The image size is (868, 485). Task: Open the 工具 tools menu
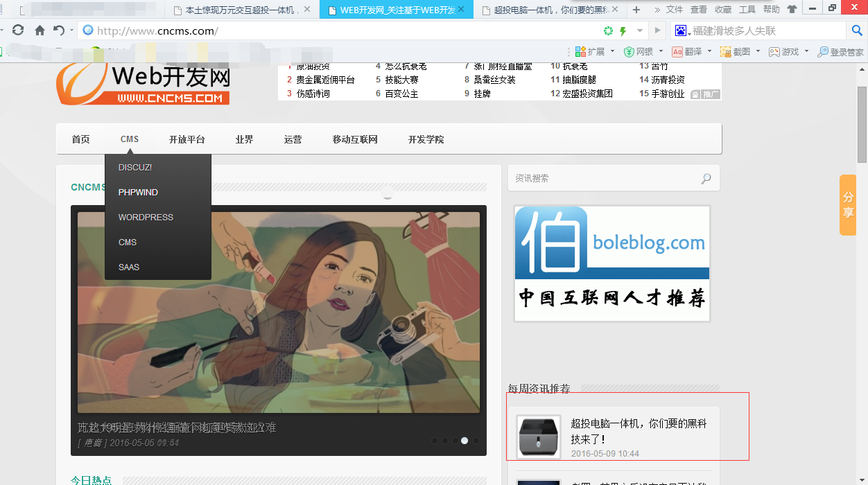747,10
